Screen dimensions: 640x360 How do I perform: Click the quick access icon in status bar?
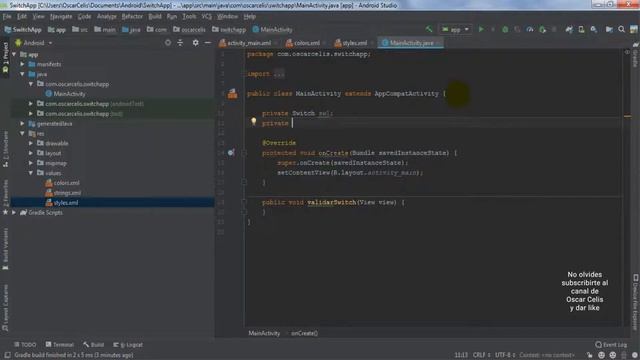coord(7,355)
